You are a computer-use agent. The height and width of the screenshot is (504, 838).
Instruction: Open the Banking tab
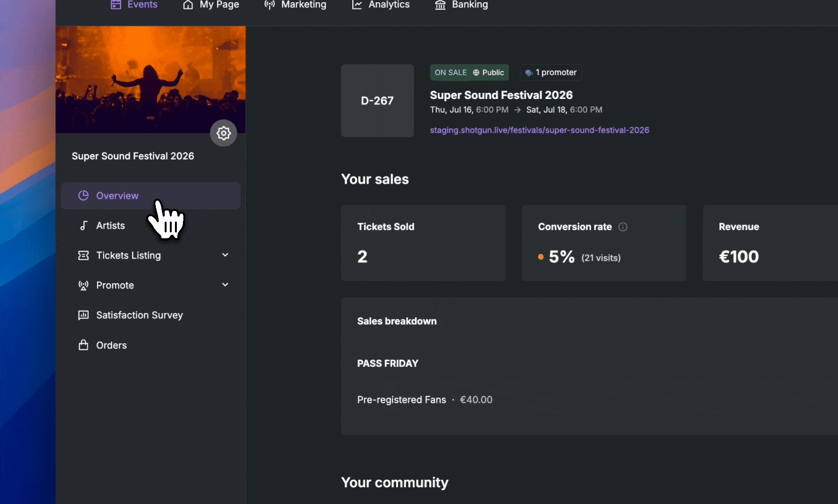(x=461, y=5)
